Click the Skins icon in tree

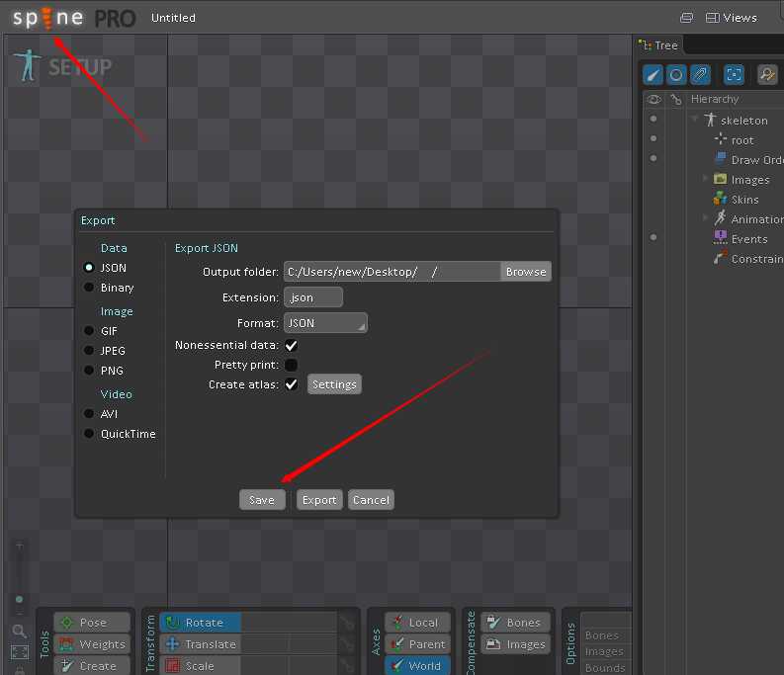click(720, 199)
